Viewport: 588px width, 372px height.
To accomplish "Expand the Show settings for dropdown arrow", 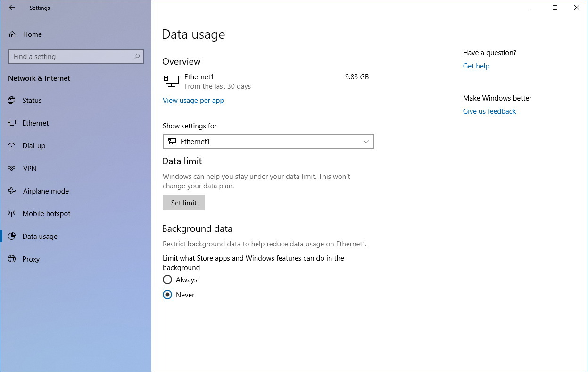I will [366, 142].
